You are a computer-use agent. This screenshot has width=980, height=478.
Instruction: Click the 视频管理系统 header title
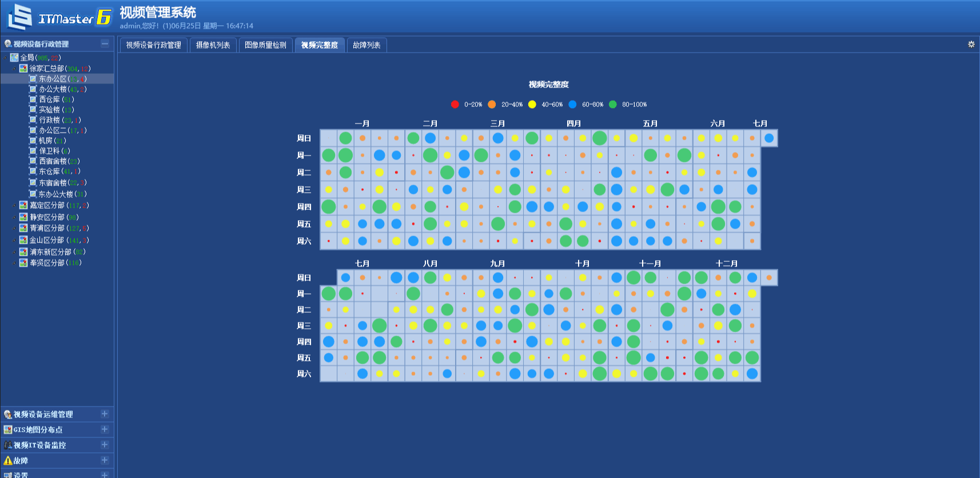pos(158,12)
